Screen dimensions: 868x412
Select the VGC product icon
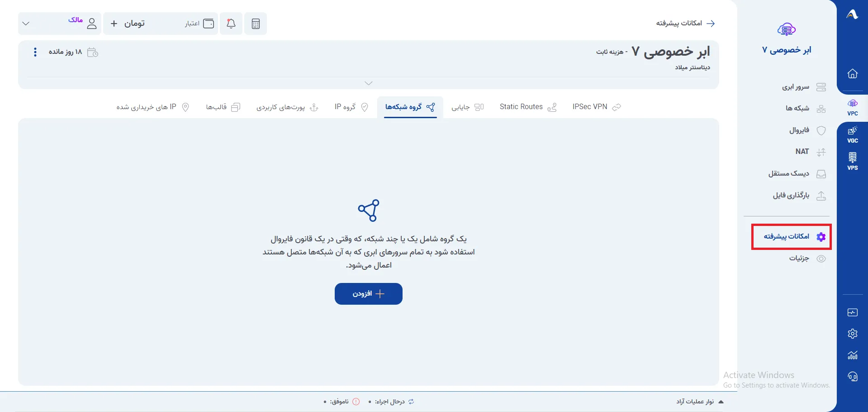pos(852,135)
